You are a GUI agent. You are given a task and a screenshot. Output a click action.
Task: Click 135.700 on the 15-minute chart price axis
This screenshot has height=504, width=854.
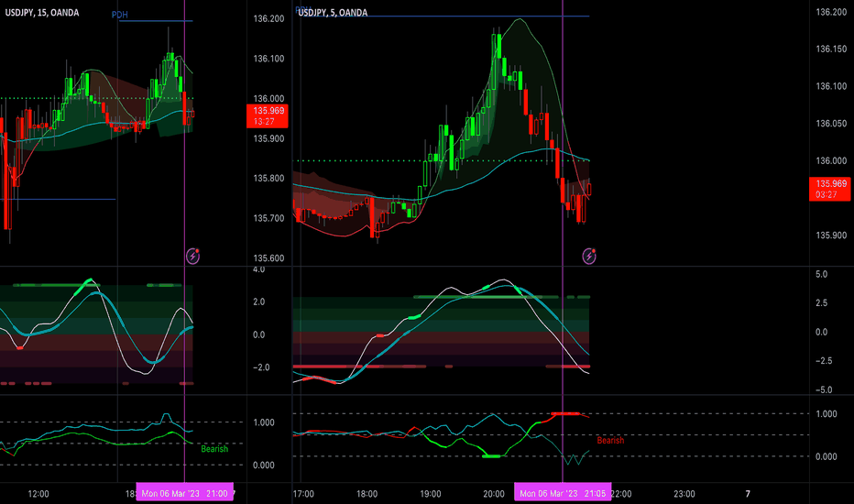[268, 218]
